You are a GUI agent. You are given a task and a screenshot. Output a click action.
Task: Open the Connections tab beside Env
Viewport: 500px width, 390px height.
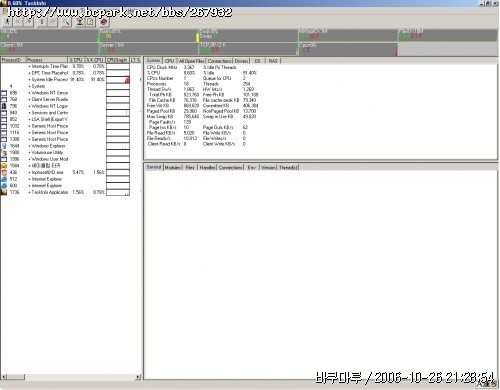click(231, 167)
